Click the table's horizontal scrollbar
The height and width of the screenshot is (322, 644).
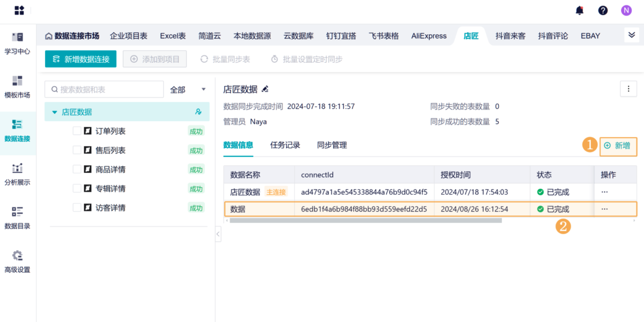click(365, 220)
